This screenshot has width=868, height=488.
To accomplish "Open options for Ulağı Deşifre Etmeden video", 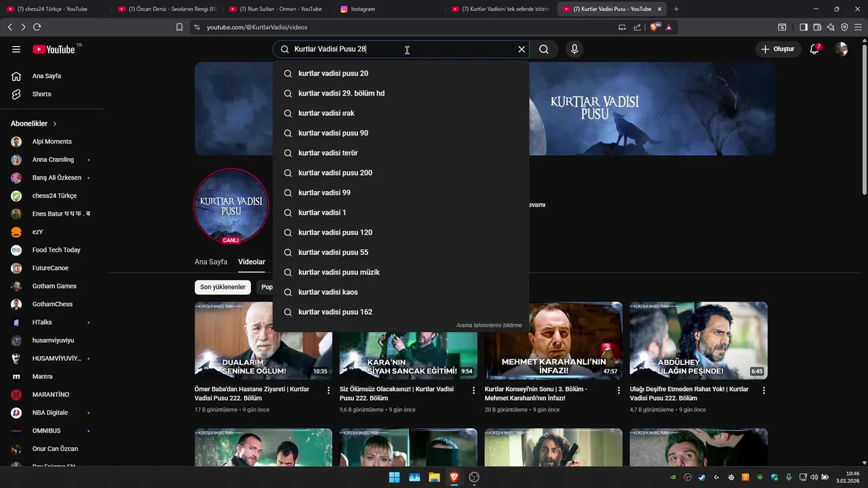I will (764, 390).
